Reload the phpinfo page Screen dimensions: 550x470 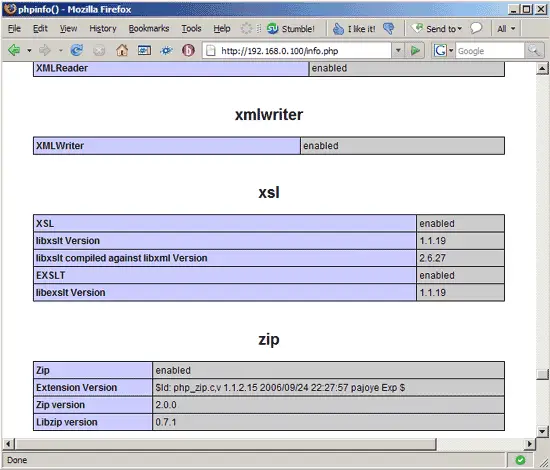[77, 51]
